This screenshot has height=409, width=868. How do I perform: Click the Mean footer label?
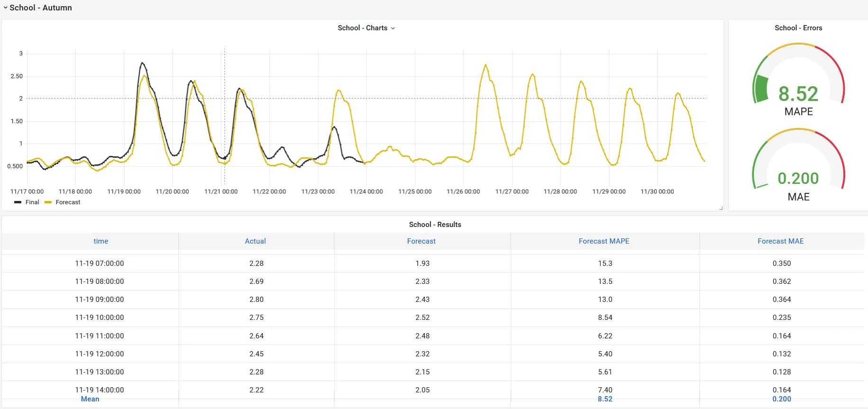[90, 399]
